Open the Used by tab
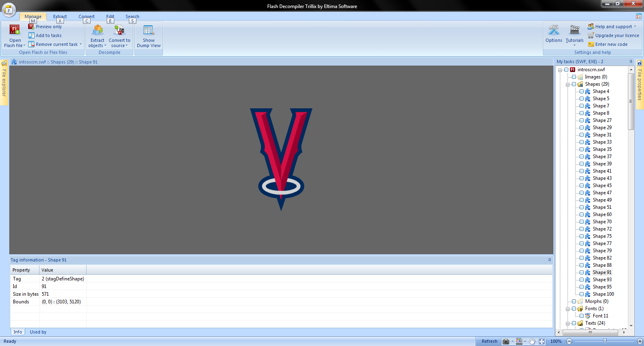The image size is (644, 346). point(38,332)
